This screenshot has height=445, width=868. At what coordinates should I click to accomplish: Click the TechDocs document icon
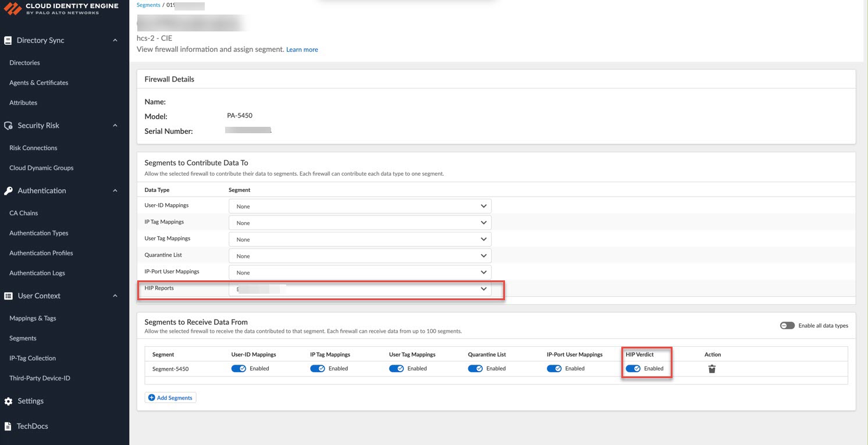pyautogui.click(x=8, y=426)
